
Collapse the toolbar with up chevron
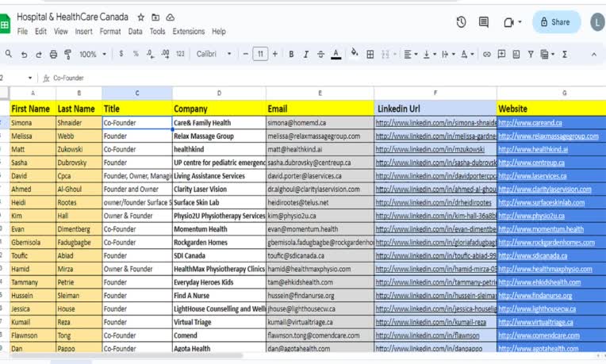594,55
